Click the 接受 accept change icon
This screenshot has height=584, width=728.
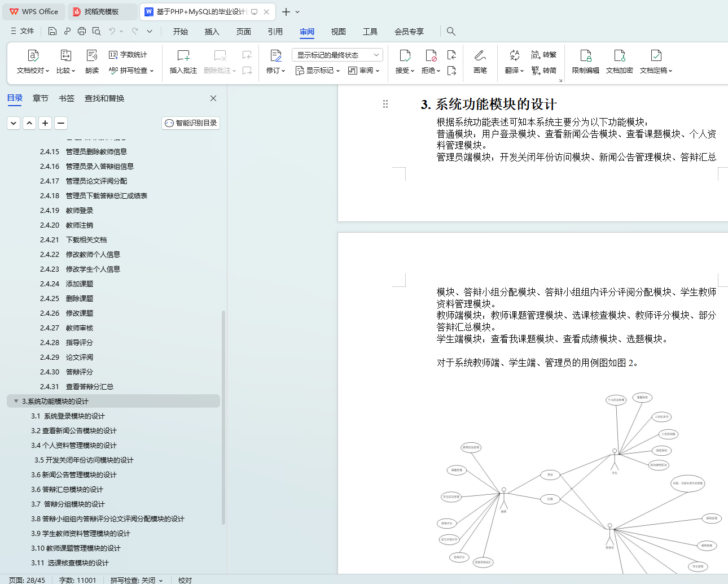pyautogui.click(x=405, y=55)
